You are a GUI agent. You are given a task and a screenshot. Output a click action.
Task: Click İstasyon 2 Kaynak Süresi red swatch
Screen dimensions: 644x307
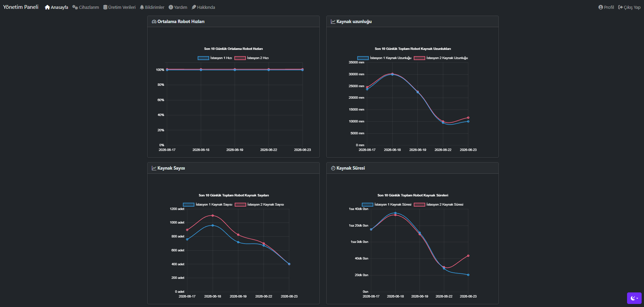click(x=419, y=205)
